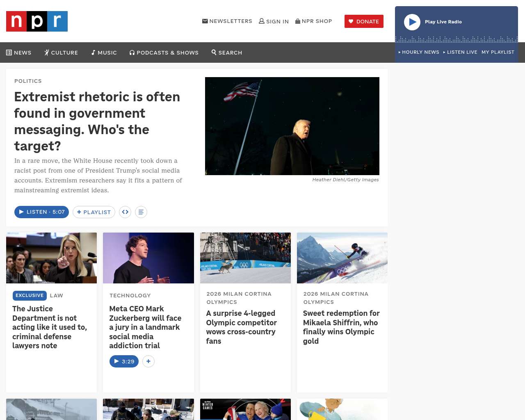Open the Mikaela Shiffrin skiing photo
Viewport: 525px width, 420px height.
[x=342, y=258]
